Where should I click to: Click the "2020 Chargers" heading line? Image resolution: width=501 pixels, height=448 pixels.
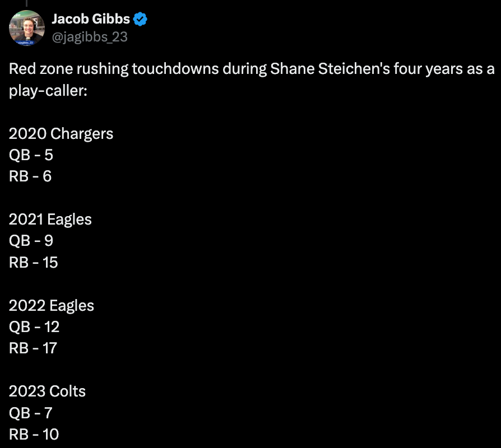coord(61,133)
